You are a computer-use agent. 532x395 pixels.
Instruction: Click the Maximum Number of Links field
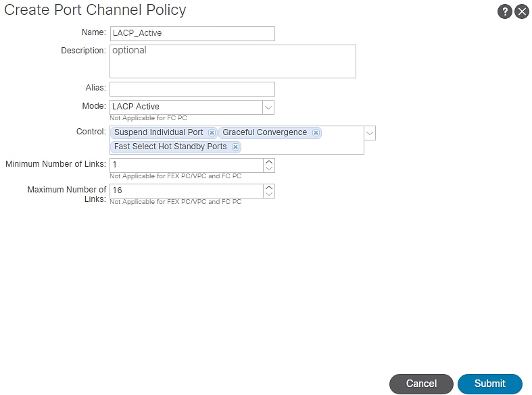(x=186, y=191)
